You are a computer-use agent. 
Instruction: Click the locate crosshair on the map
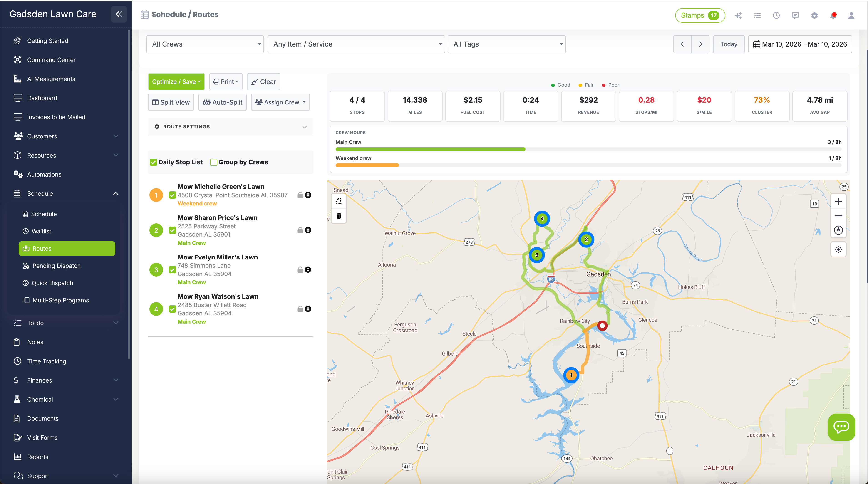click(x=839, y=249)
